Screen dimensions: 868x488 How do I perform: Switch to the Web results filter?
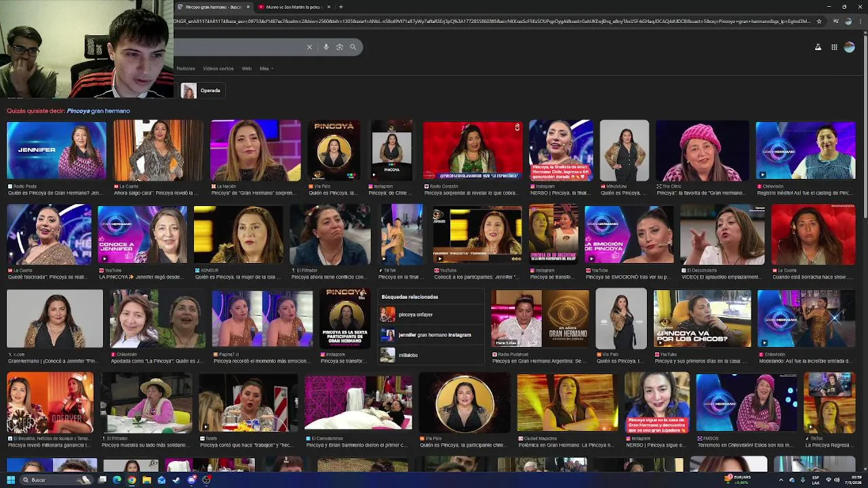(x=247, y=68)
